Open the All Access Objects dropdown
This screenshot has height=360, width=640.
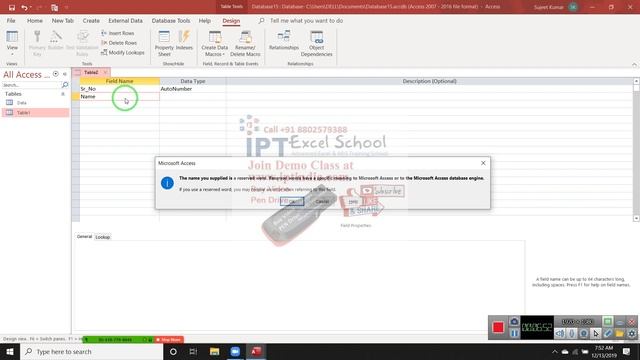click(56, 74)
